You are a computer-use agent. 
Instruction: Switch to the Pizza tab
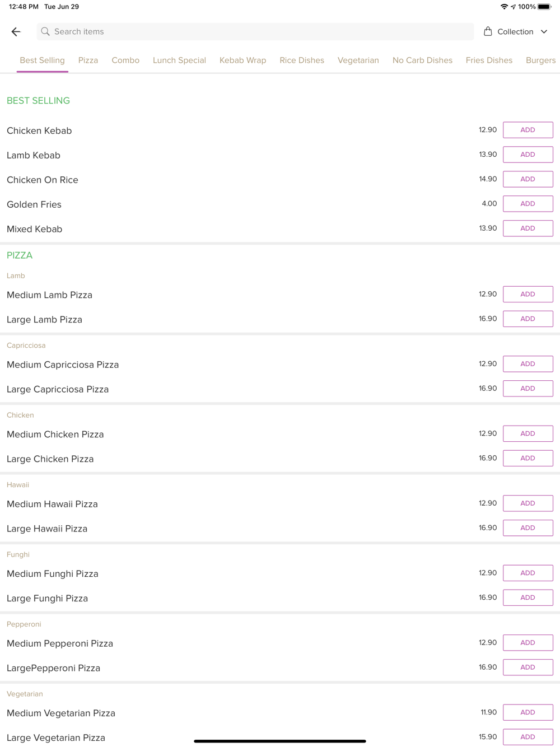coord(88,60)
